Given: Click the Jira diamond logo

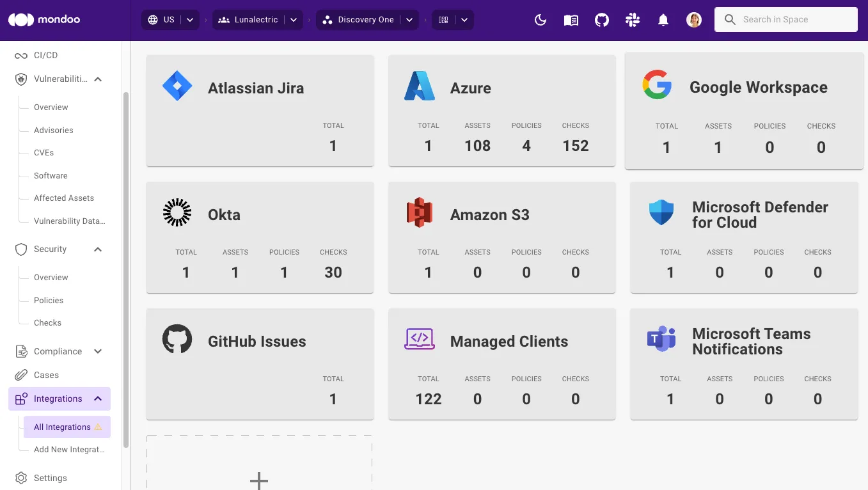Looking at the screenshot, I should tap(177, 86).
